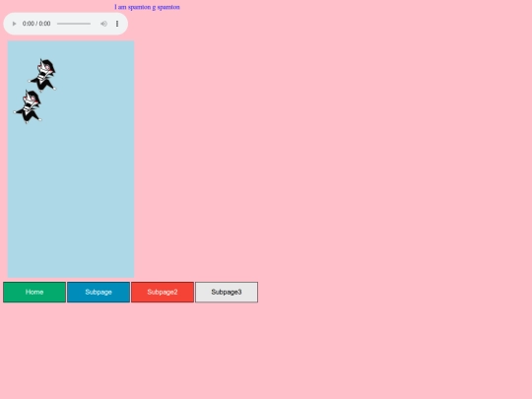Click the audio progress slider
This screenshot has width=532, height=399.
tap(74, 24)
